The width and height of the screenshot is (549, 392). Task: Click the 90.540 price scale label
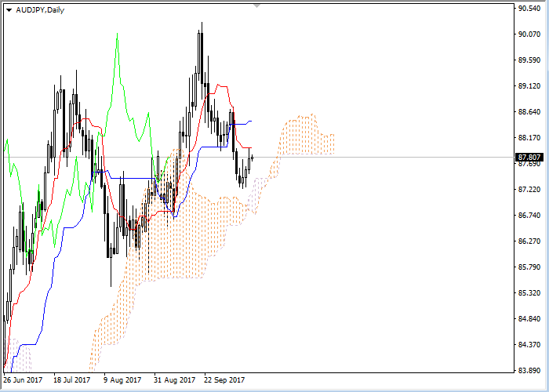[x=529, y=9]
